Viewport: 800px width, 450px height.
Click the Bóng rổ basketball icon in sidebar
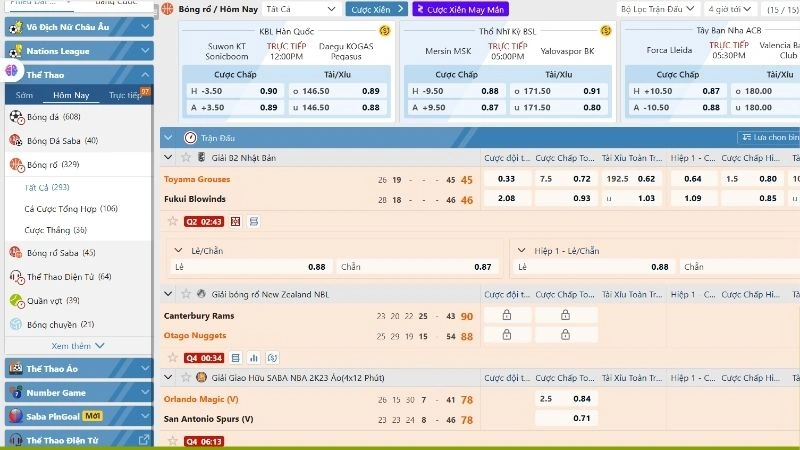coord(16,164)
